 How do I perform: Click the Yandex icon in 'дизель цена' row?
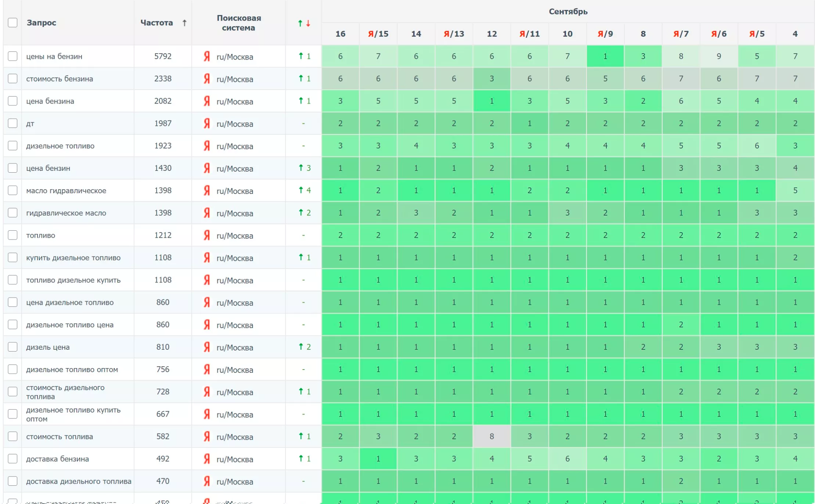(207, 347)
